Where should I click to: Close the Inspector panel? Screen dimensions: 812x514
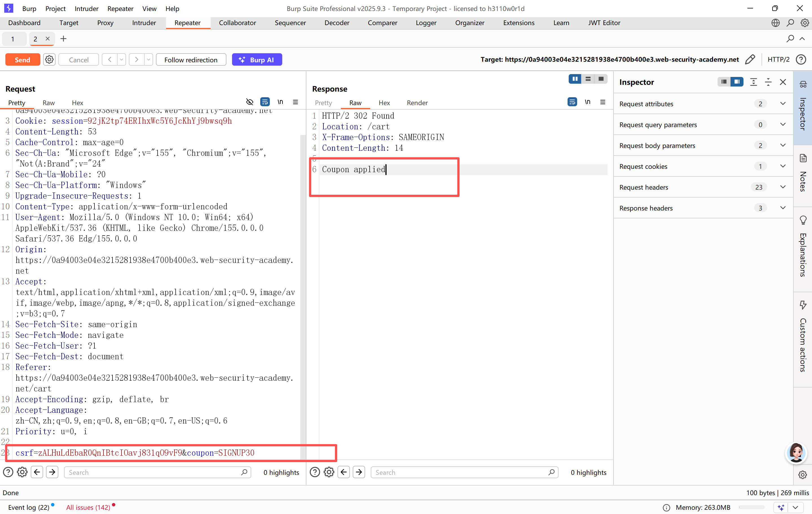tap(783, 82)
